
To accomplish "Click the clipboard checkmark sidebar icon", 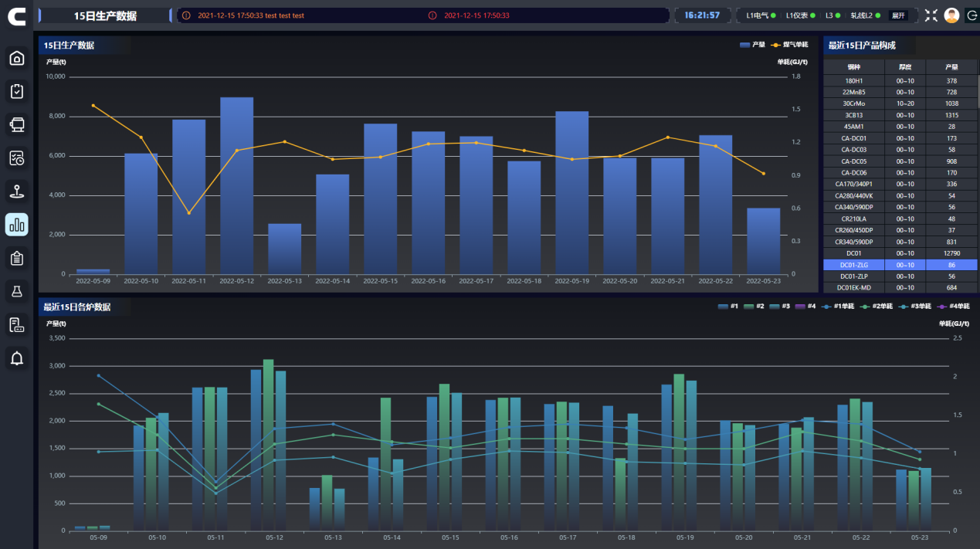I will 17,91.
